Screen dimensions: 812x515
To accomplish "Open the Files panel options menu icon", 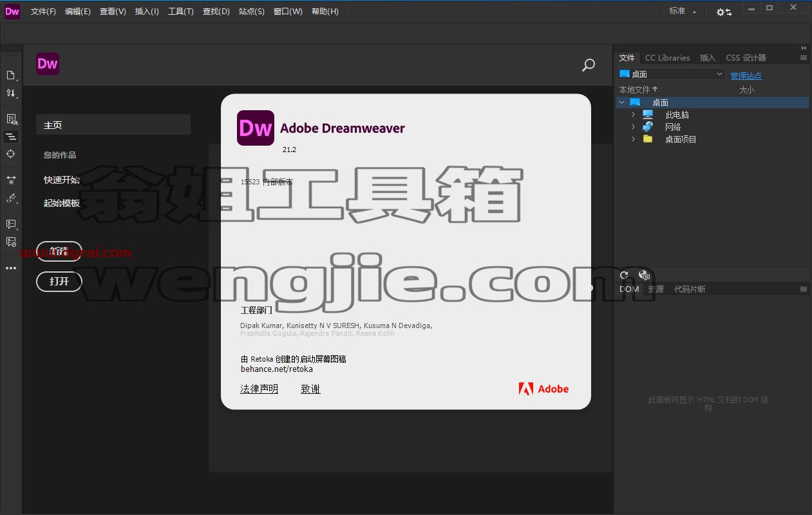I will 804,58.
